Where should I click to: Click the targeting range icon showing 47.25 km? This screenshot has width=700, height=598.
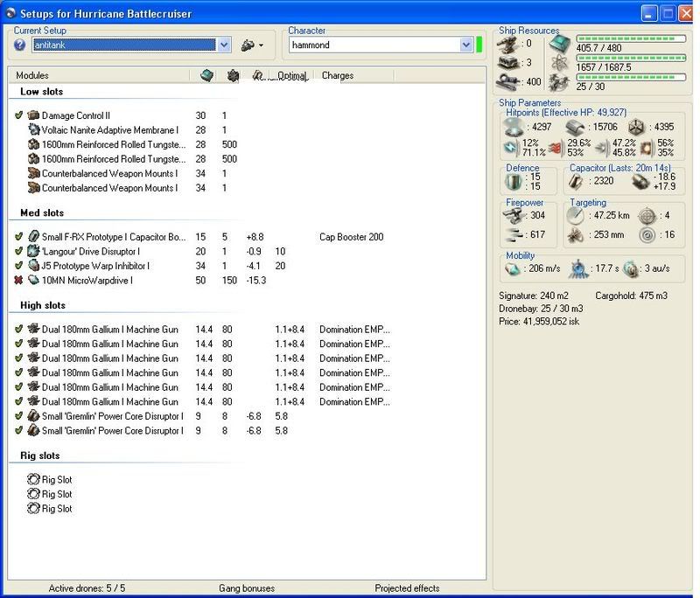coord(576,216)
